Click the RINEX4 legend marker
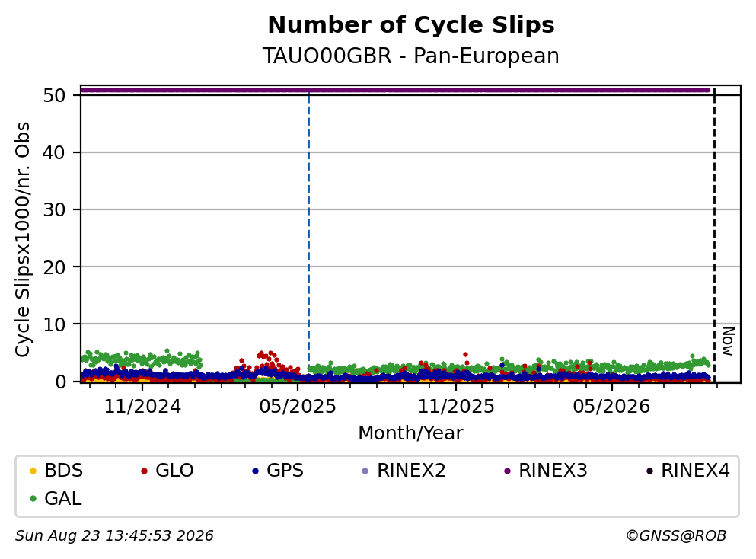This screenshot has width=756, height=559. point(649,471)
